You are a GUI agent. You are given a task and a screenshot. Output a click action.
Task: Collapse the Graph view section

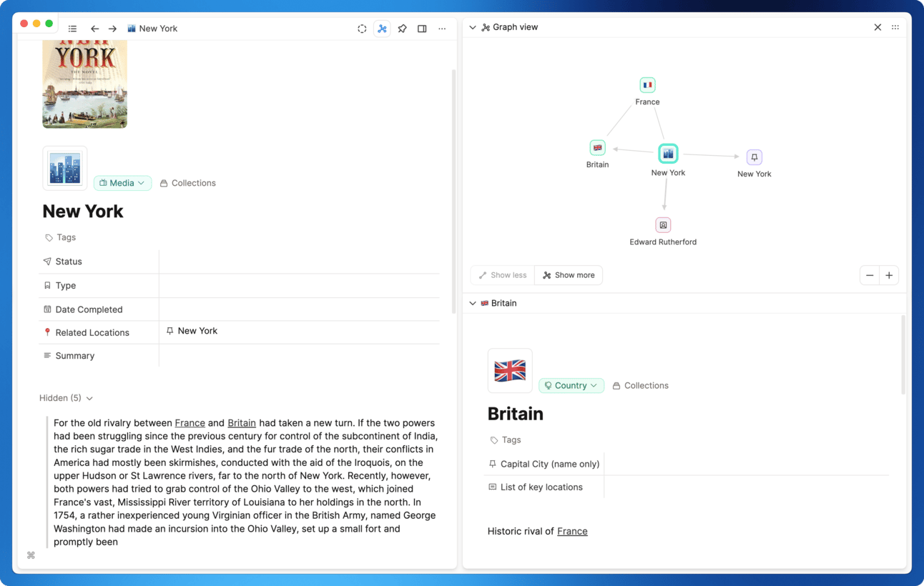tap(473, 27)
